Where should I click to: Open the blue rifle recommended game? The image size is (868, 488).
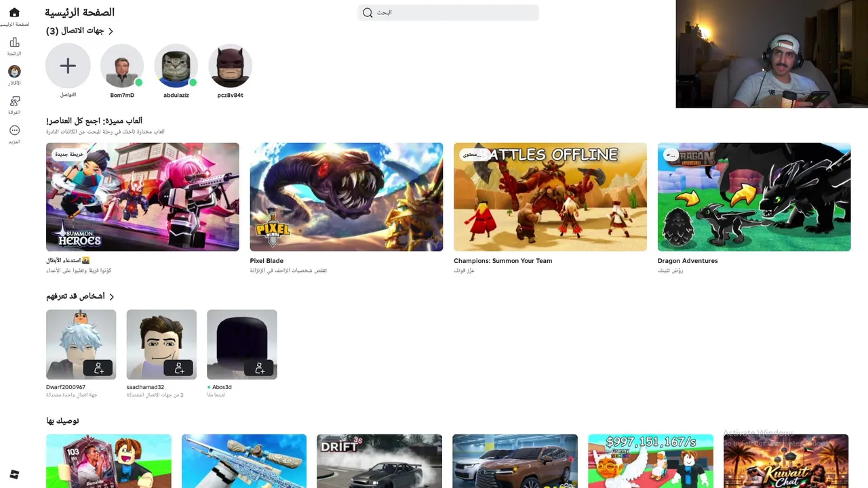pyautogui.click(x=244, y=461)
